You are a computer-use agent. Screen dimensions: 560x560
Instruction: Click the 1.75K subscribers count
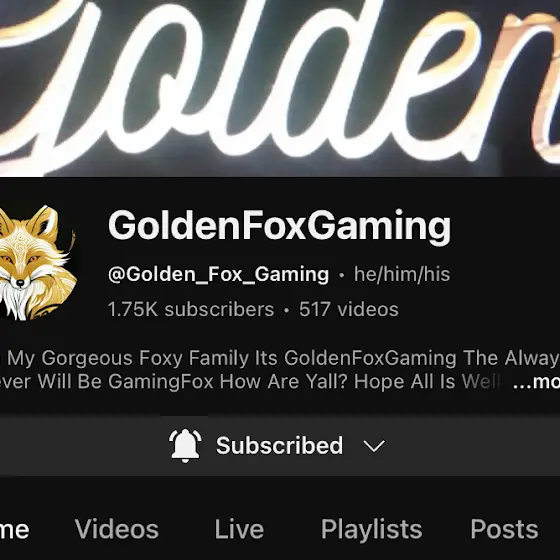tap(191, 309)
